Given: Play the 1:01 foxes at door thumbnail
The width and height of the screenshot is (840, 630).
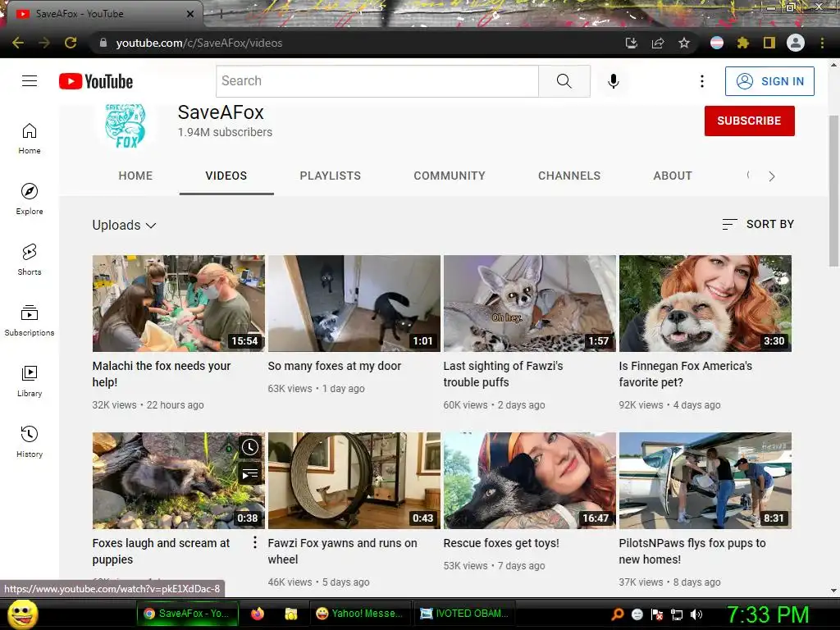Looking at the screenshot, I should click(x=354, y=304).
